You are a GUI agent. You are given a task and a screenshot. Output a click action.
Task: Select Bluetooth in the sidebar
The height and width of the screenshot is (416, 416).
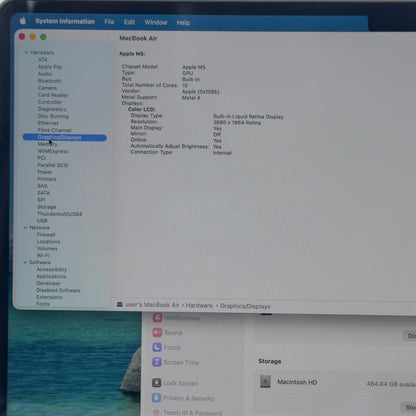[x=50, y=81]
